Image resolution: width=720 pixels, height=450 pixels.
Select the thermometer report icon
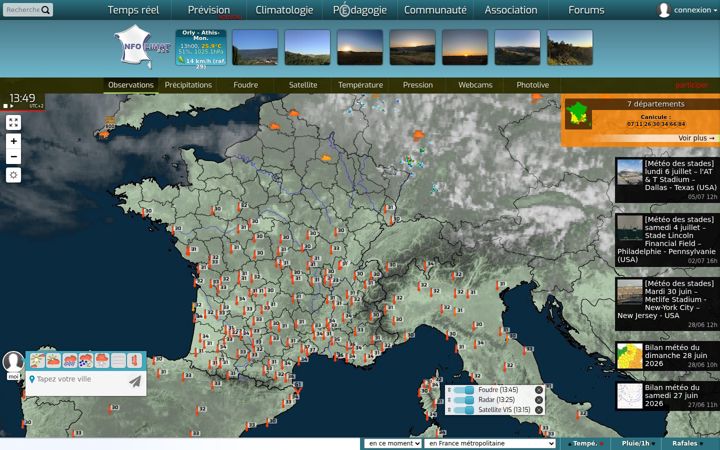[134, 360]
